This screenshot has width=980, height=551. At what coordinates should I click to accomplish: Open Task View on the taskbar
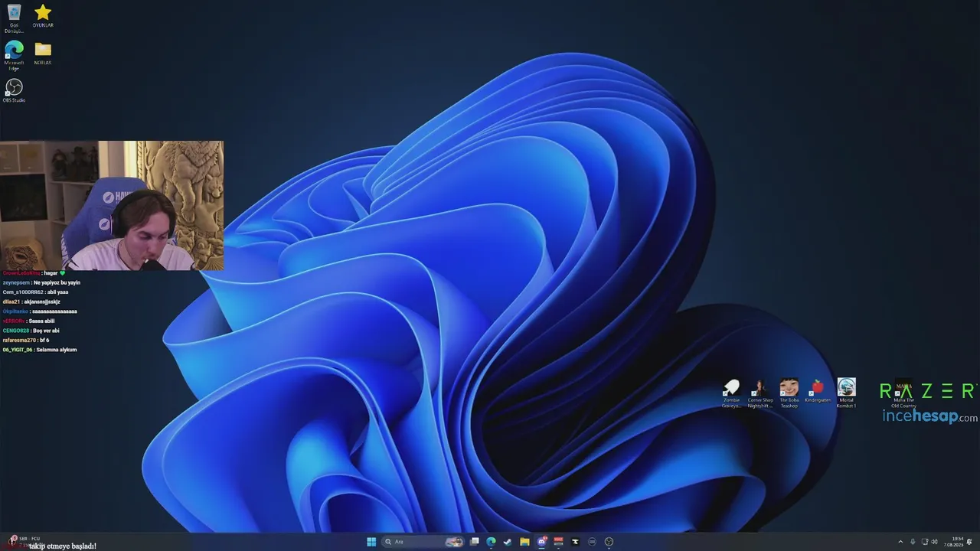point(475,542)
